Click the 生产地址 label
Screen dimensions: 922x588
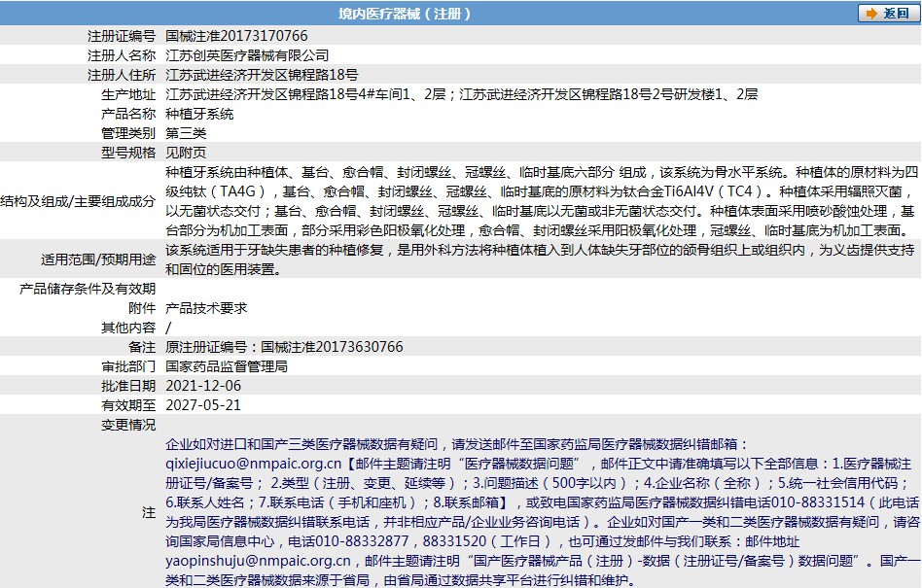click(x=128, y=94)
